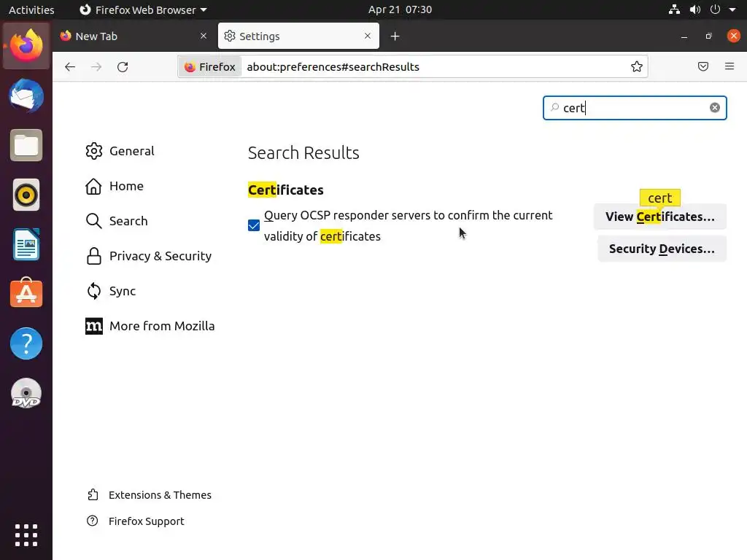The image size is (747, 560).
Task: Open Ubuntu Software from the dock
Action: [26, 293]
